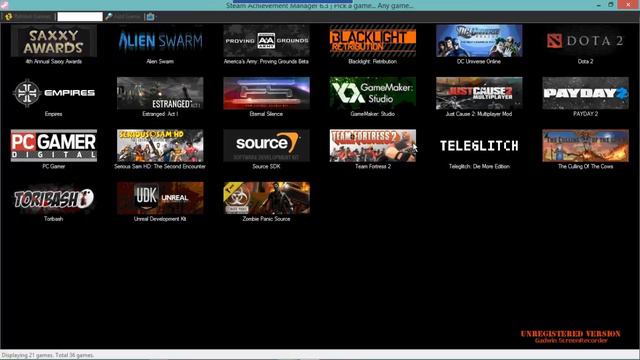Click the Add Game key icon

point(109,17)
